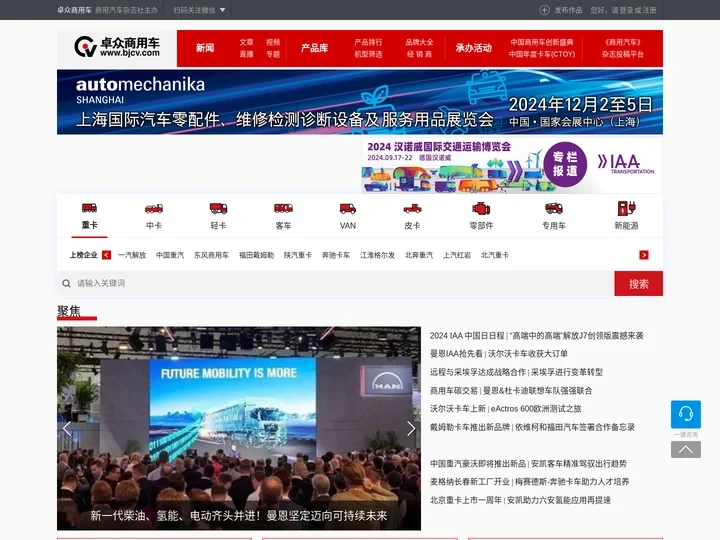The image size is (720, 540).
Task: Select the VAN category icon
Action: coord(348,208)
